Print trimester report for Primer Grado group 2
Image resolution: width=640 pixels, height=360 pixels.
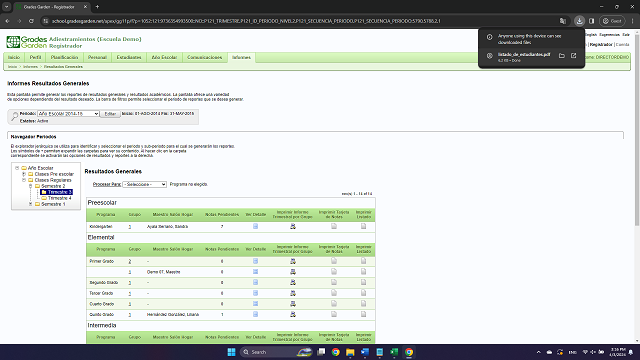coord(293,261)
